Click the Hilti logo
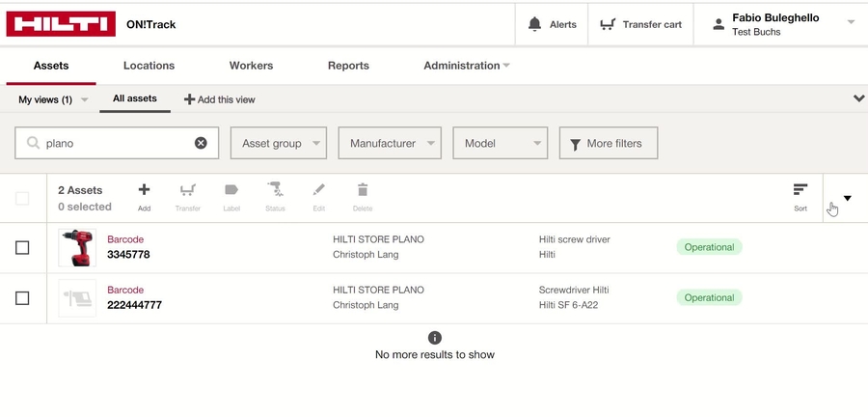Image resolution: width=868 pixels, height=417 pixels. [61, 24]
